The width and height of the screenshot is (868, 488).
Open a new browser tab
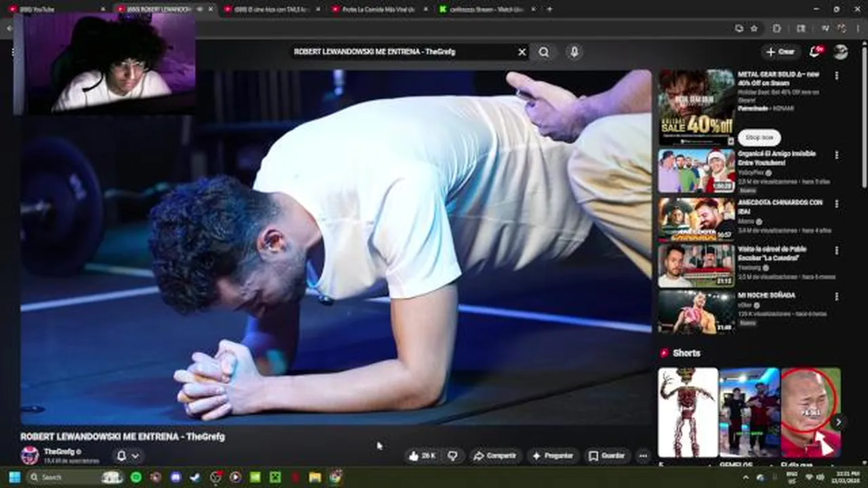(549, 9)
